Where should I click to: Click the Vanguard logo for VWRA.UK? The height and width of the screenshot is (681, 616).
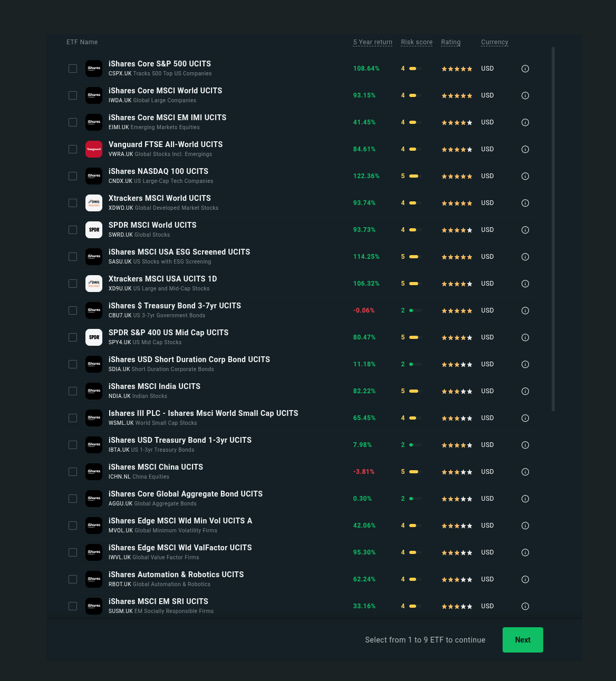click(94, 149)
